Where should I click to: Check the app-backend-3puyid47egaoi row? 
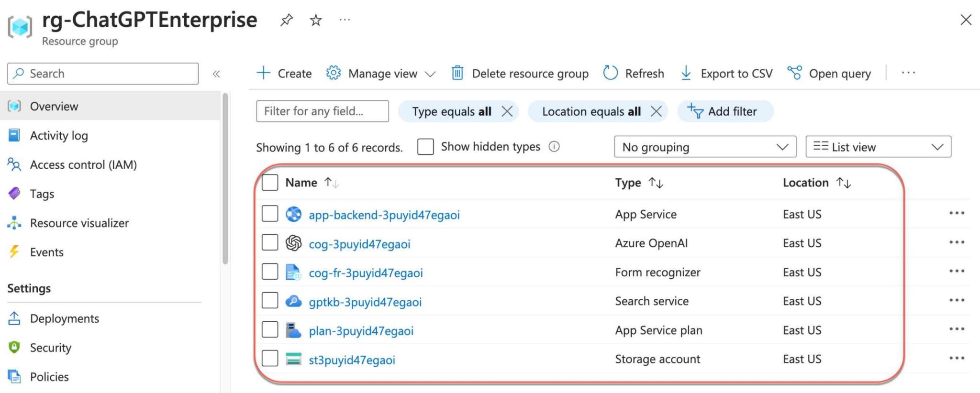pos(270,214)
